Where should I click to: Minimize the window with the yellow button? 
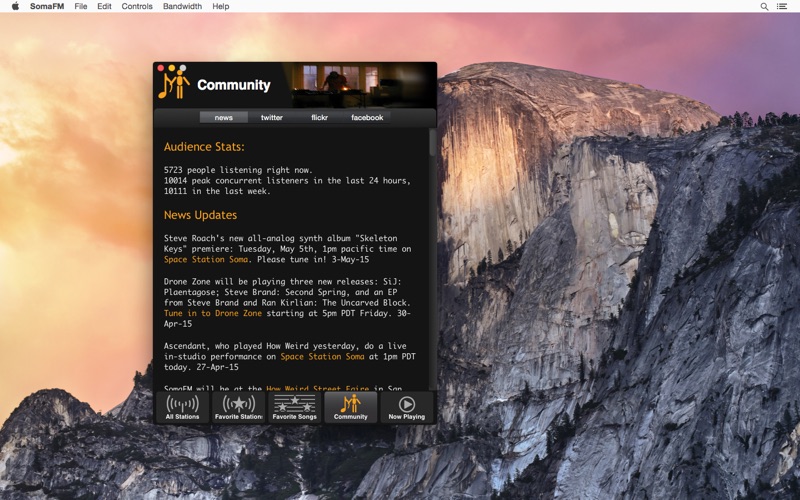tap(171, 68)
